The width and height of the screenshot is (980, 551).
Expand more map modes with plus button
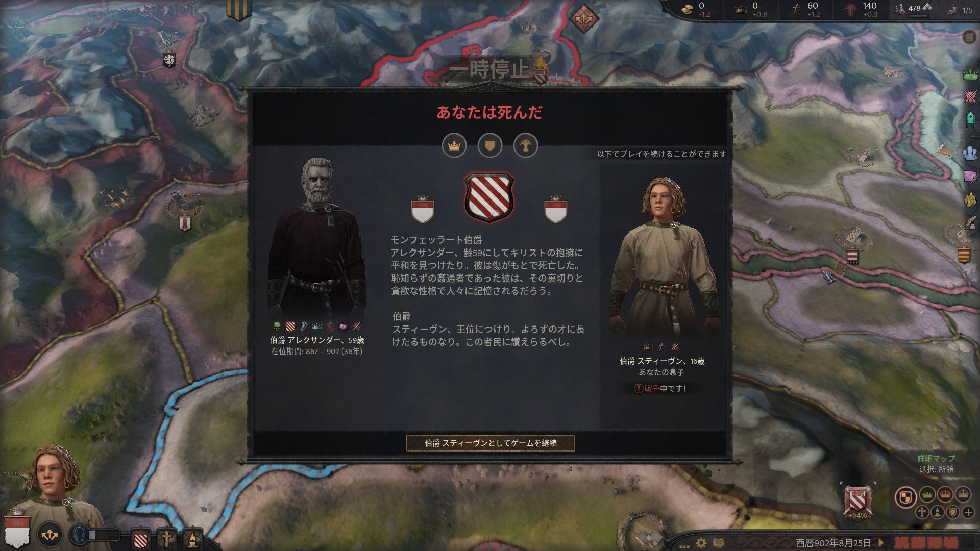click(x=968, y=512)
